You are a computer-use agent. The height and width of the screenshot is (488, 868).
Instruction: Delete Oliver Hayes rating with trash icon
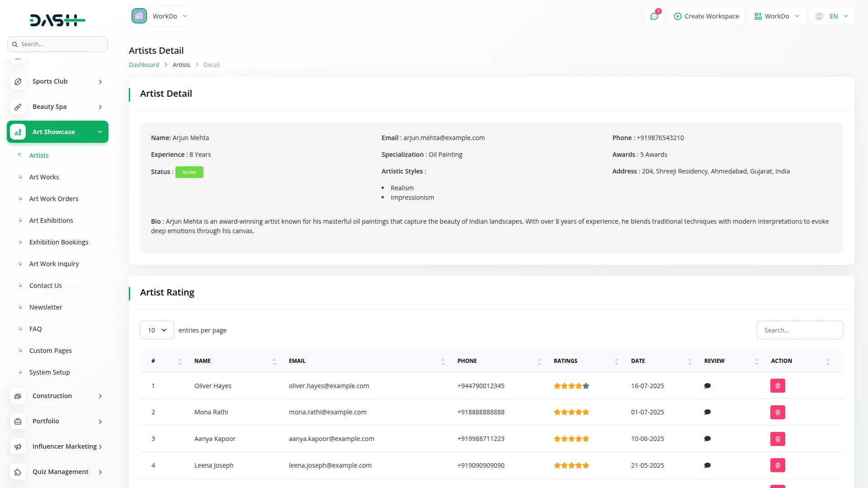tap(778, 386)
